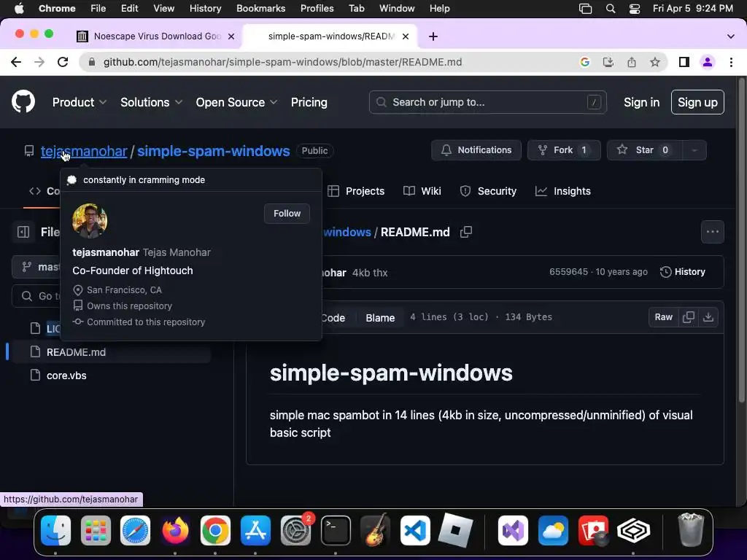Click the Sign in link
The width and height of the screenshot is (747, 560).
pos(641,102)
